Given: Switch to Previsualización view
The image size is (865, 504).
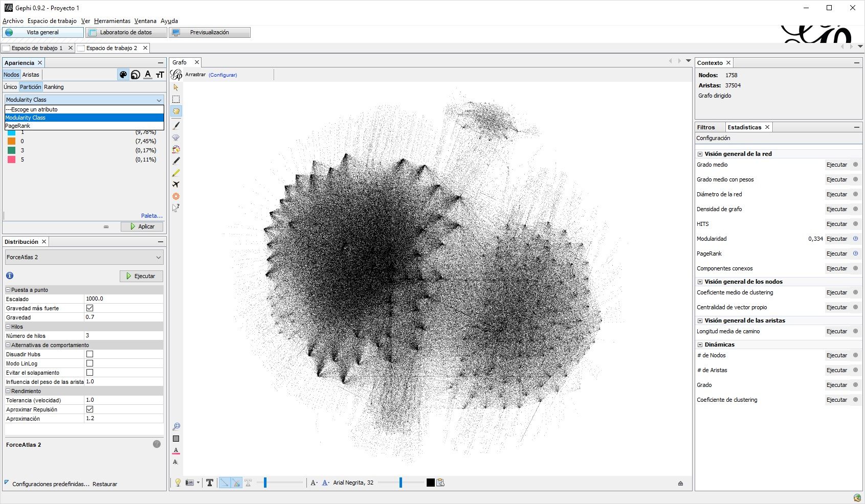Looking at the screenshot, I should (x=210, y=32).
